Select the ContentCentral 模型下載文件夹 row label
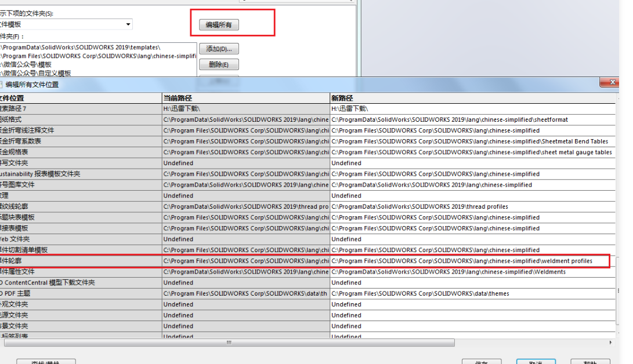Screen dimensions: 633x364 (81, 283)
